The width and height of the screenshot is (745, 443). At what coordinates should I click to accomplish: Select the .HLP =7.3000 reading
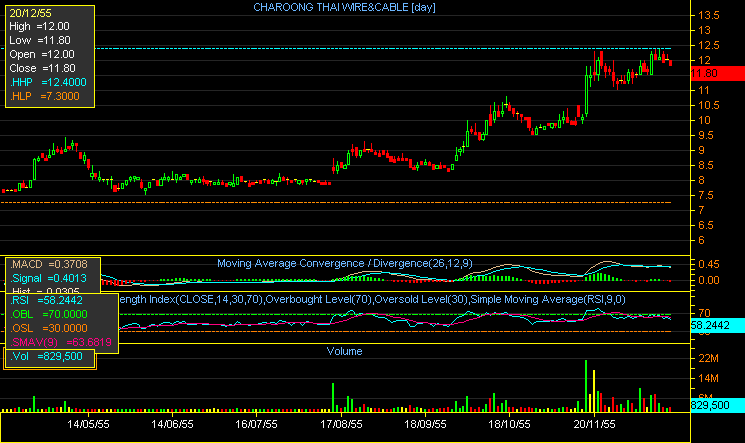pyautogui.click(x=44, y=96)
